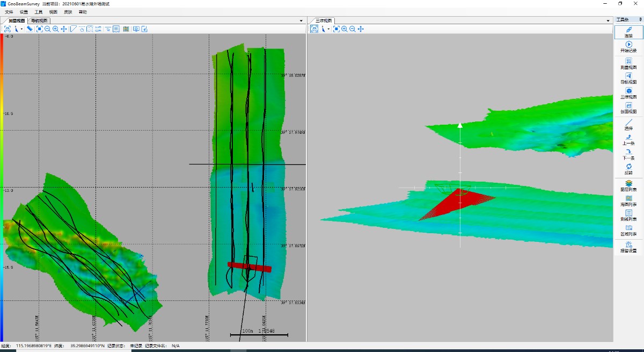
Task: Zoom out in the survey view toolbar
Action: (48, 29)
